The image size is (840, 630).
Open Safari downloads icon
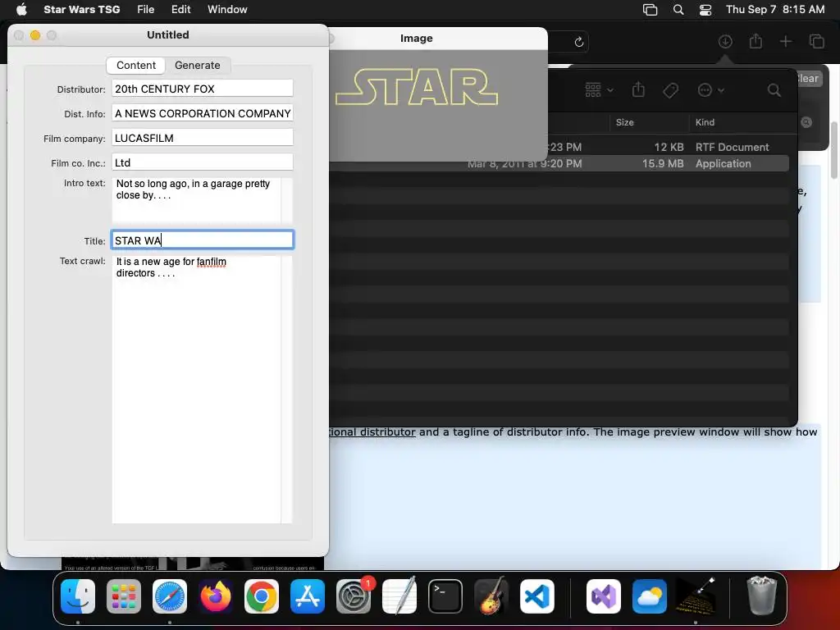[725, 41]
